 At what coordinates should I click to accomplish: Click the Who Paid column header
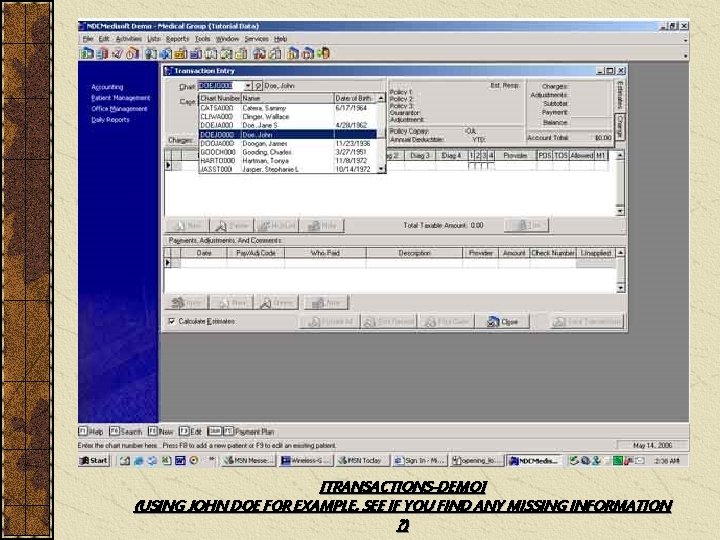[325, 253]
